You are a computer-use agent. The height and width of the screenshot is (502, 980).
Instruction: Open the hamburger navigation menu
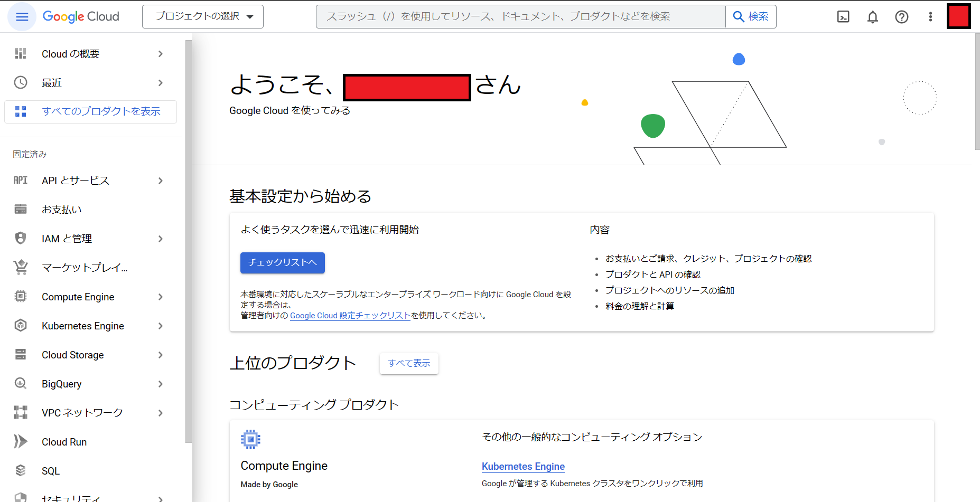(22, 17)
